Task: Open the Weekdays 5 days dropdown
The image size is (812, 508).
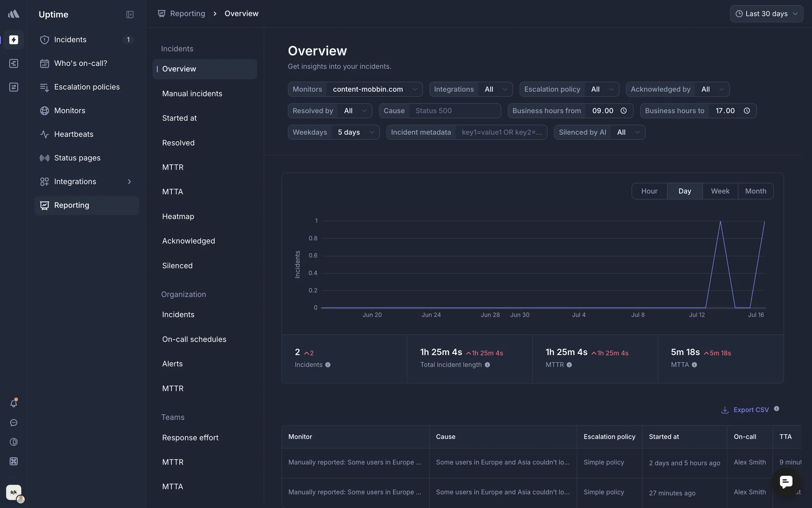Action: tap(355, 133)
